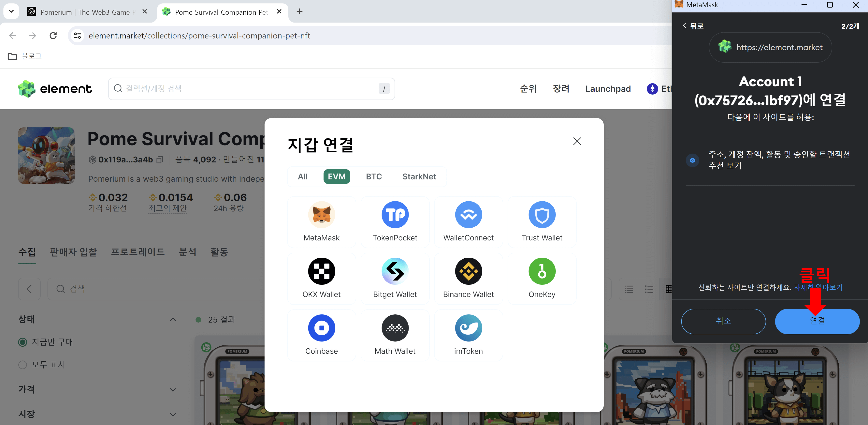
Task: Select the 지금만 구매 radio button
Action: pos(22,342)
